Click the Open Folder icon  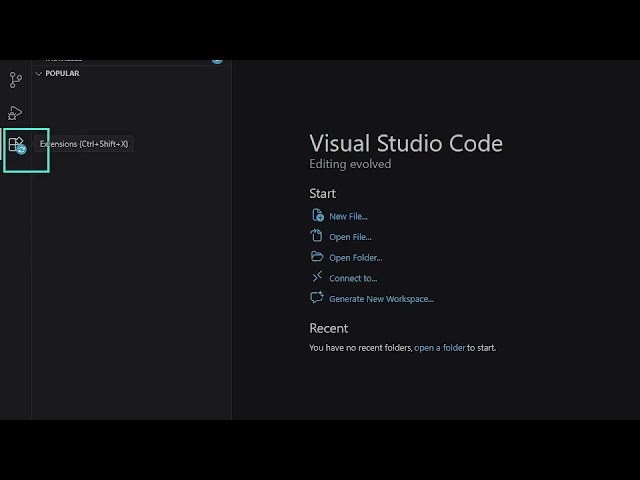pos(317,256)
